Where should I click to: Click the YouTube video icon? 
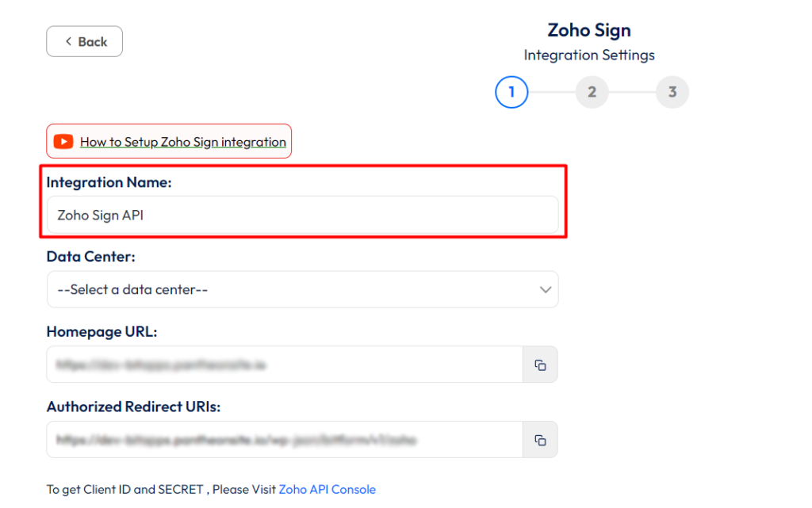coord(63,141)
